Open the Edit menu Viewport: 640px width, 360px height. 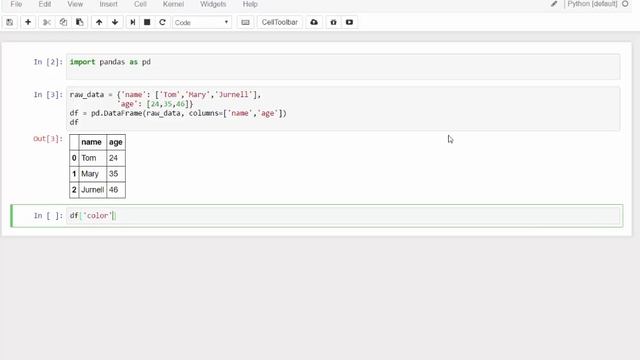(x=45, y=4)
